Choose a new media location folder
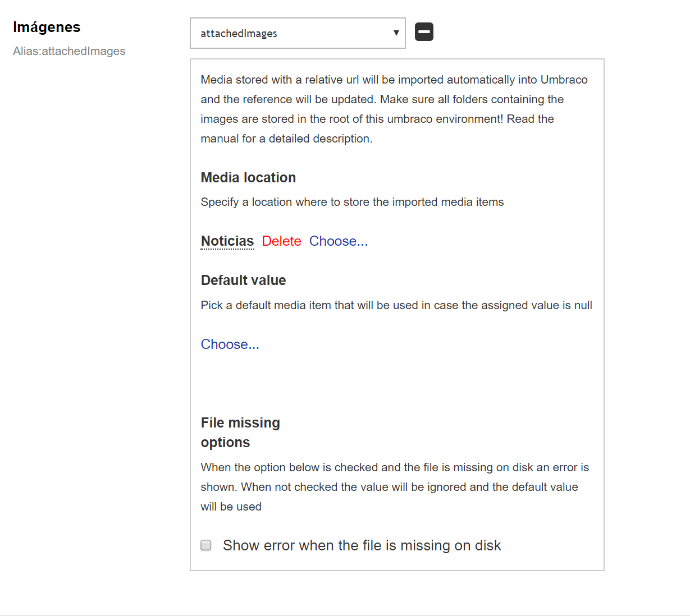 (339, 241)
